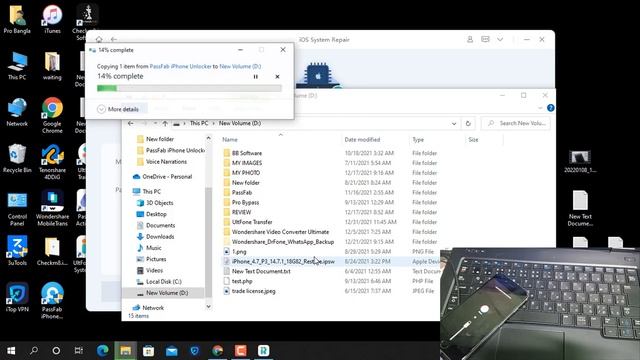Open New Text Document desktop file

click(580, 208)
